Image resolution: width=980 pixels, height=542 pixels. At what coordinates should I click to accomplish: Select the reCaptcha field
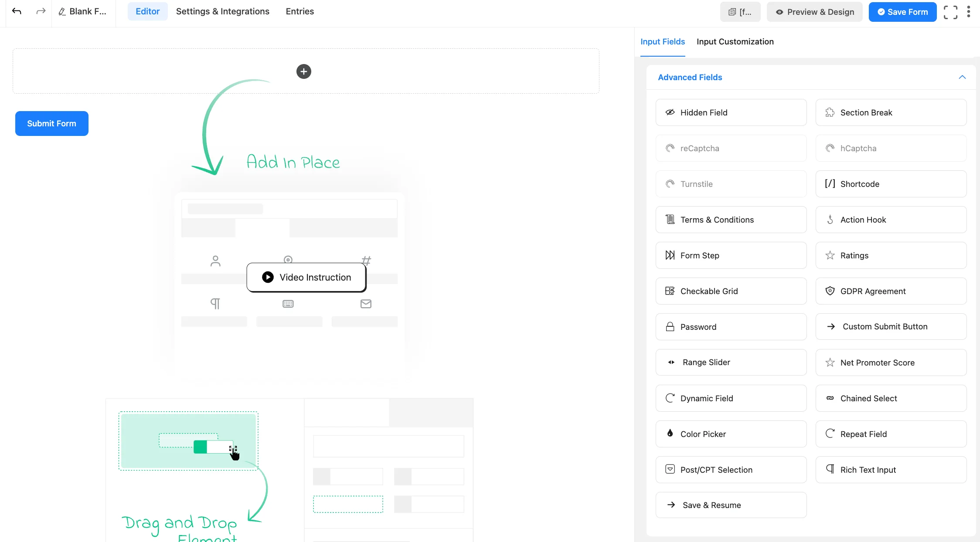[x=731, y=148]
